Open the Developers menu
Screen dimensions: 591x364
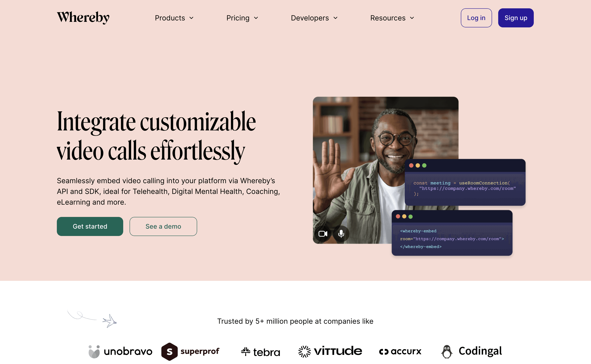point(314,18)
